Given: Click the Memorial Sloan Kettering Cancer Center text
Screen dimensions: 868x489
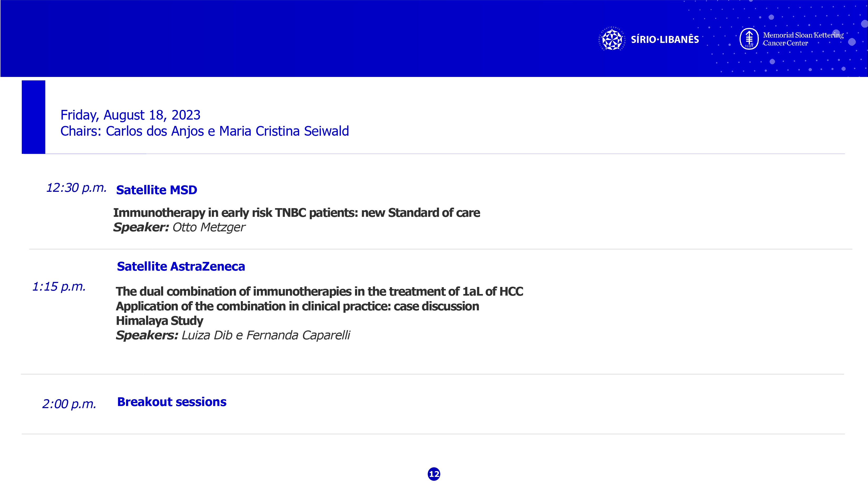Looking at the screenshot, I should tap(803, 39).
